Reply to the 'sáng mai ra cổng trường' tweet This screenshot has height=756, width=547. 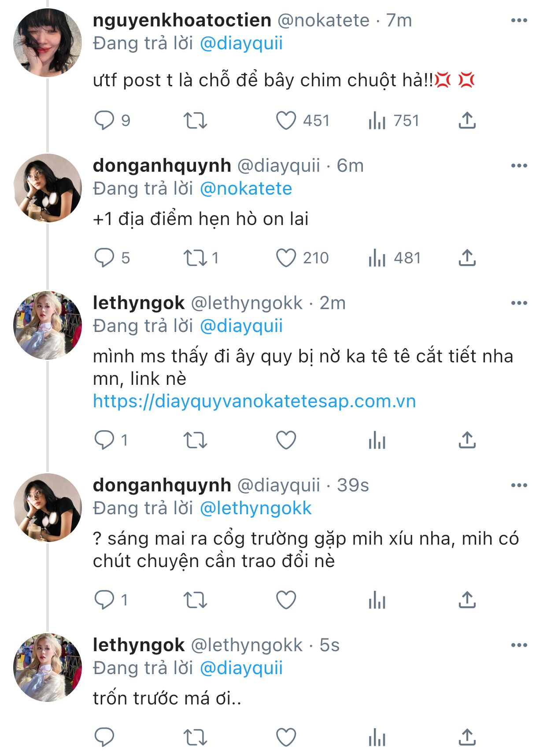(104, 600)
